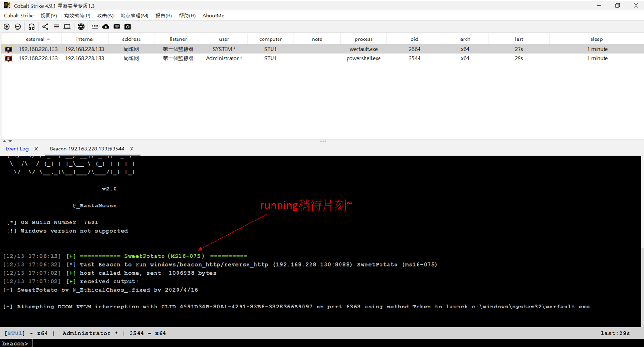The height and width of the screenshot is (347, 644).
Task: Sort sessions by pid column
Action: click(414, 39)
